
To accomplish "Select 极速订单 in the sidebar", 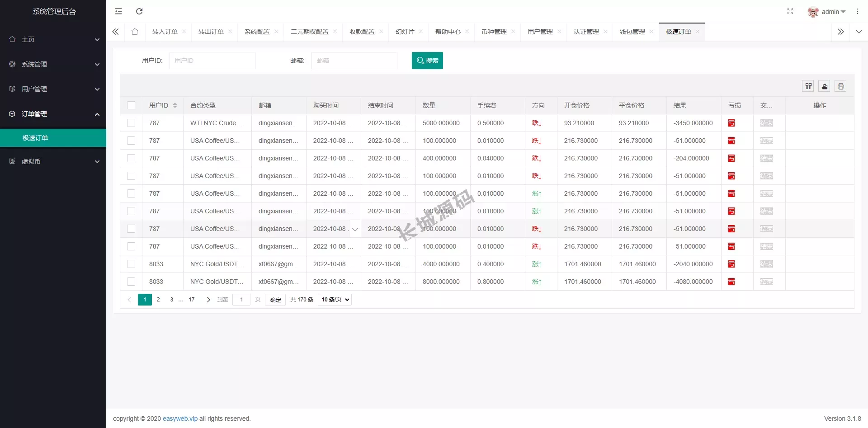I will 53,138.
